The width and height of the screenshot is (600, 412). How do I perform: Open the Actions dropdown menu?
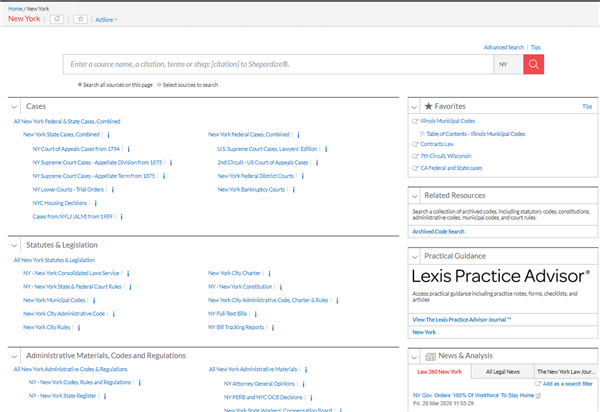(x=106, y=20)
